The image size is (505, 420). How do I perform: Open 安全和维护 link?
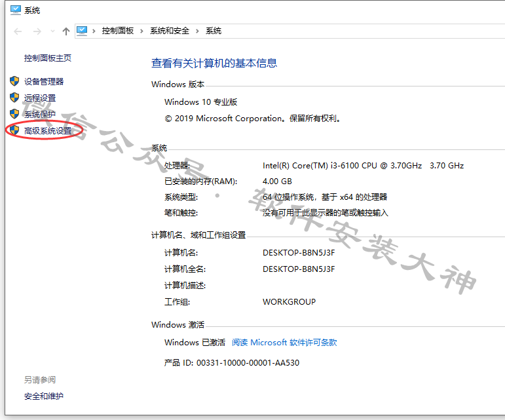pos(44,396)
